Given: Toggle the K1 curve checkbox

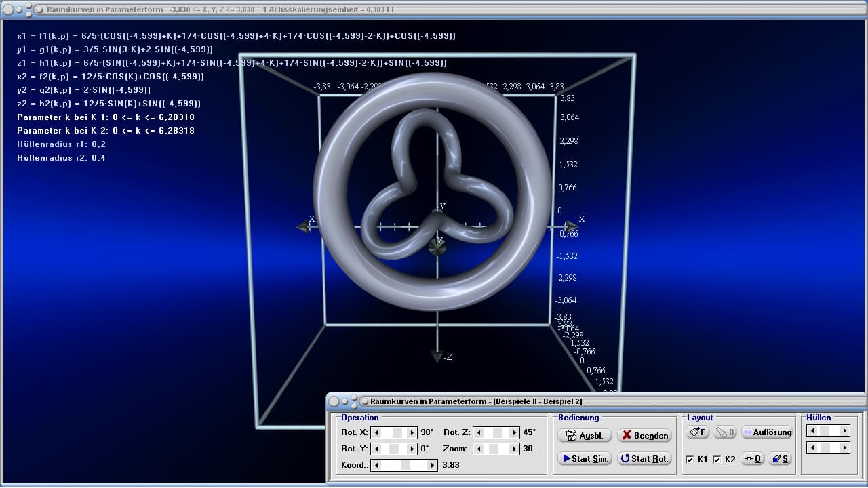Looking at the screenshot, I should 690,459.
